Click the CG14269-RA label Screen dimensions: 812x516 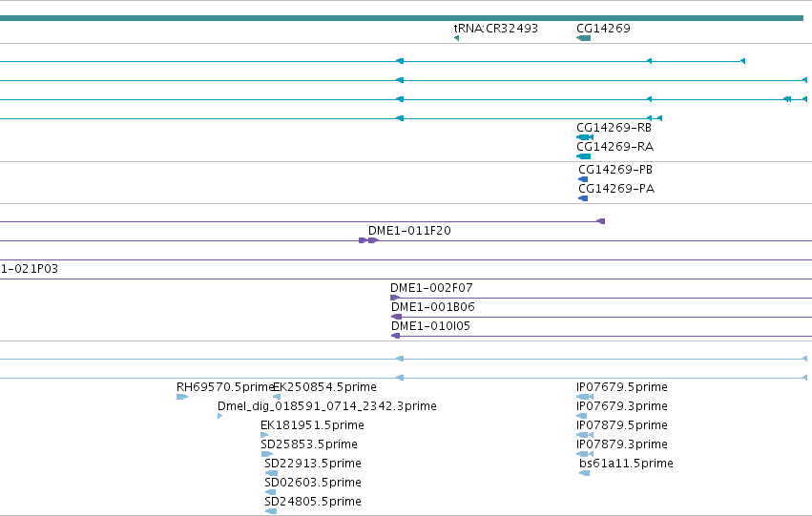(x=615, y=147)
